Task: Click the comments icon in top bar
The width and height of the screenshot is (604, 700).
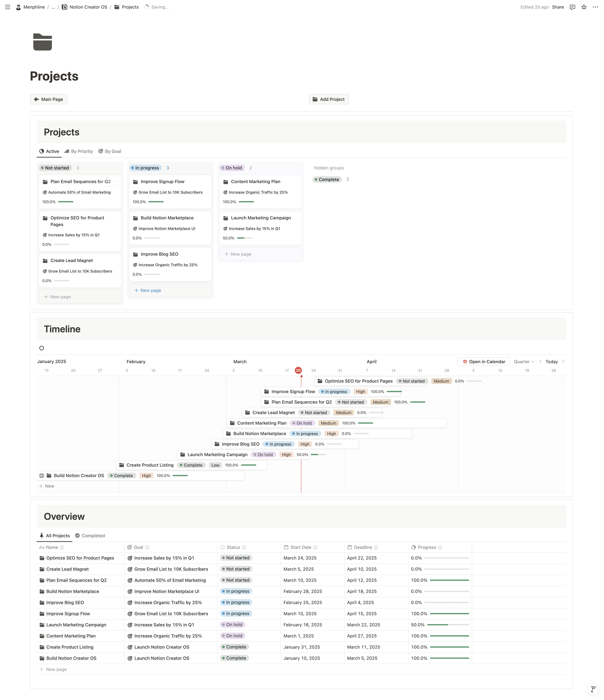Action: 572,7
